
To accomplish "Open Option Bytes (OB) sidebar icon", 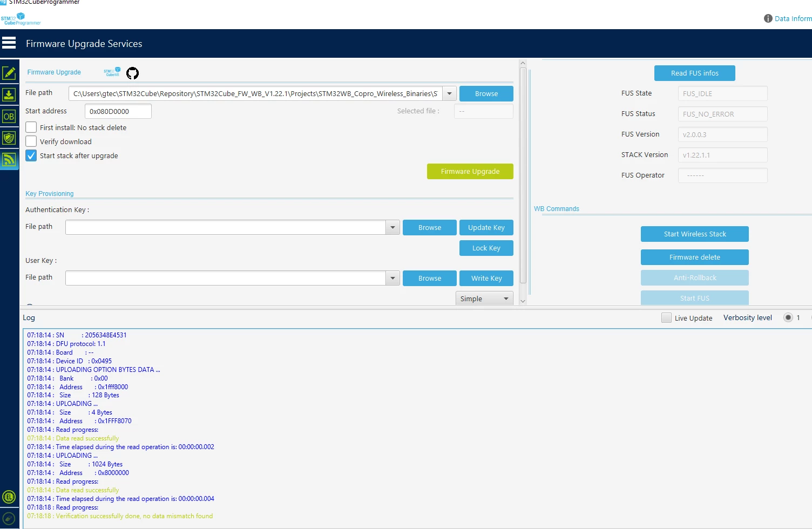I will coord(9,116).
